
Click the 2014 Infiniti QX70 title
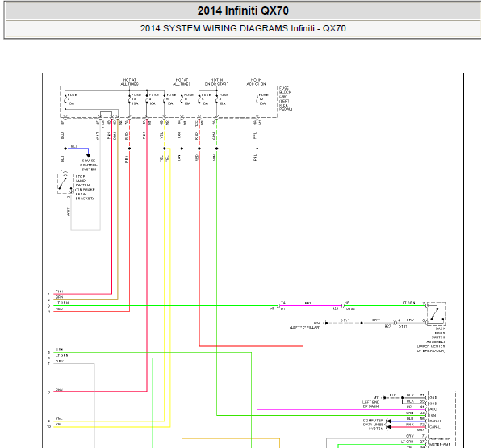point(243,10)
